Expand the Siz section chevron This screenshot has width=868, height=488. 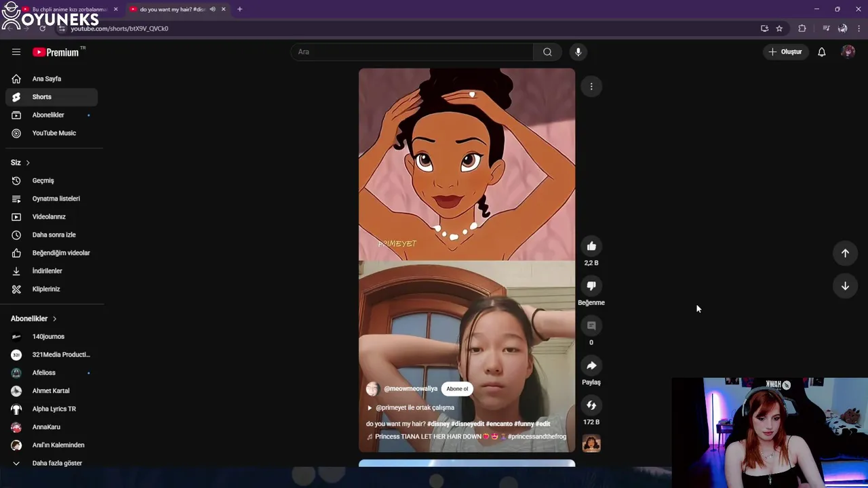[28, 163]
